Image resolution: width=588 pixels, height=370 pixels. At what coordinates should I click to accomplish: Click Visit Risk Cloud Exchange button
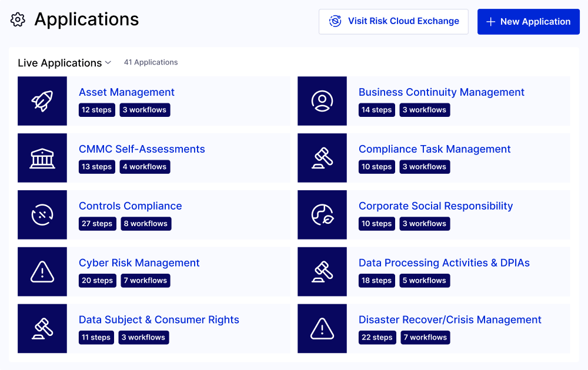(x=393, y=22)
